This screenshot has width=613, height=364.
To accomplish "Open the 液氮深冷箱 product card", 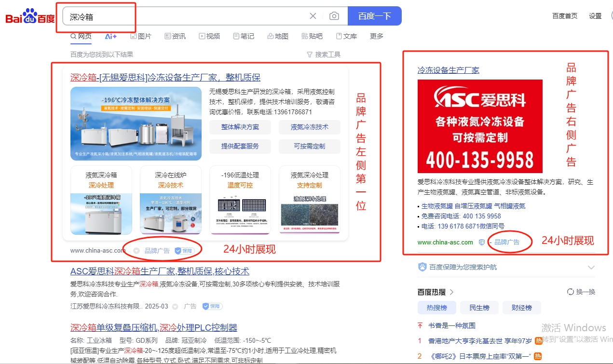I will (101, 200).
